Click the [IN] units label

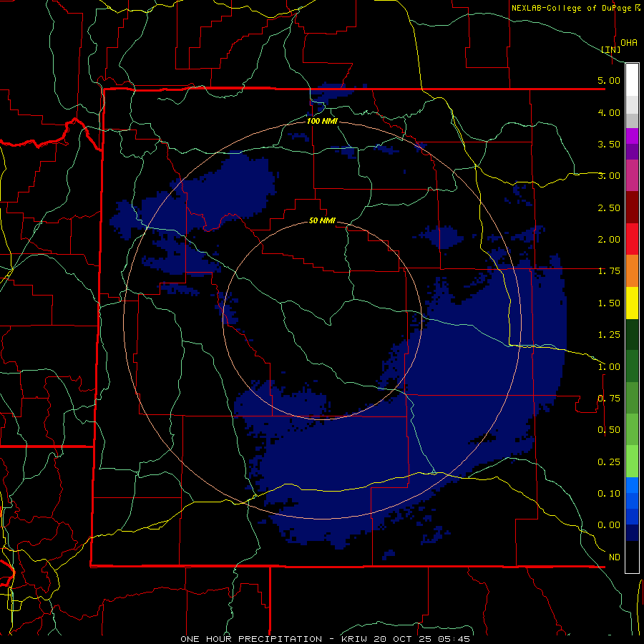[611, 49]
